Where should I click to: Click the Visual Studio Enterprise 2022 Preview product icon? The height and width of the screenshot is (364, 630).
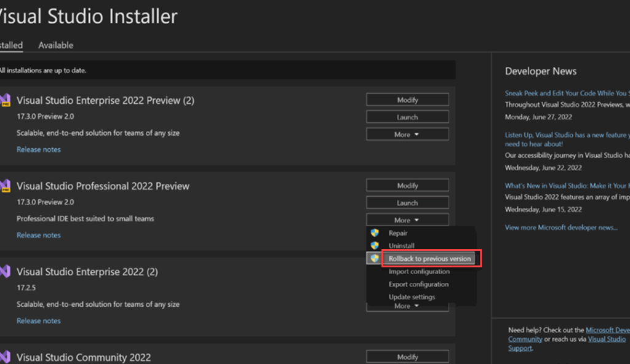(5, 100)
